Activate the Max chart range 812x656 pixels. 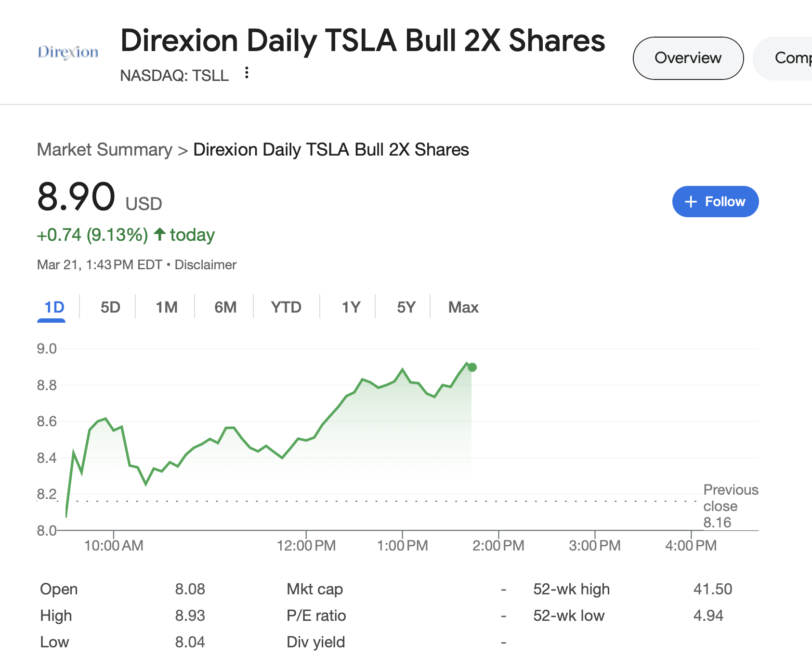click(x=463, y=307)
